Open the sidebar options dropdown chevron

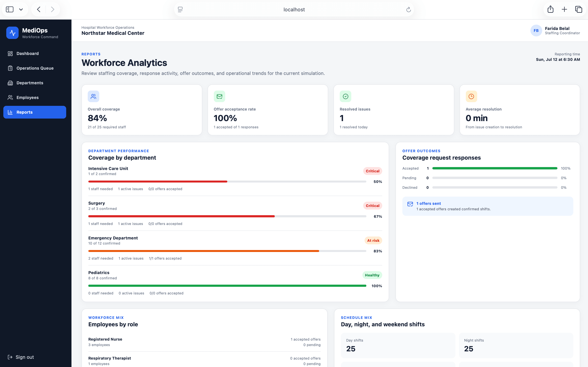21,9
